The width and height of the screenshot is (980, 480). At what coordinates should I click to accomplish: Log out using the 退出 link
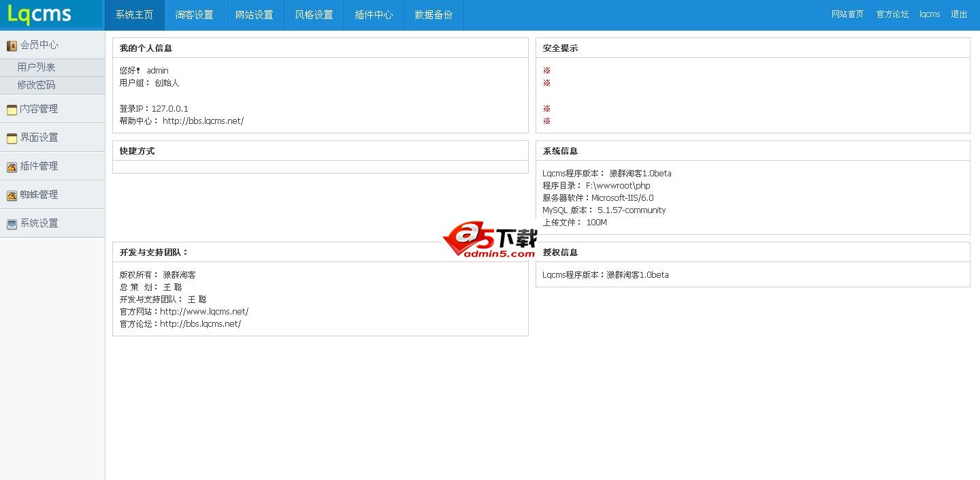pos(959,14)
